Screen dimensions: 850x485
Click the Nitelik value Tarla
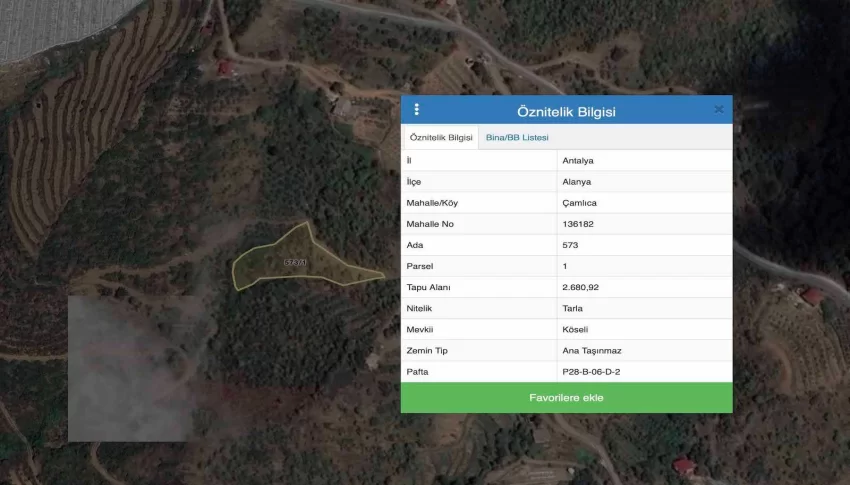[573, 308]
